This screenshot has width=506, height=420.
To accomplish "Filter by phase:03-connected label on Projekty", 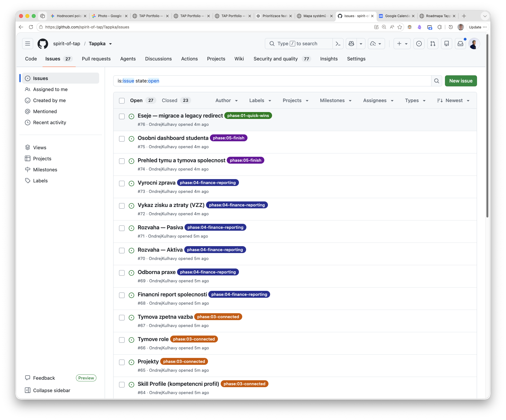I will point(184,361).
